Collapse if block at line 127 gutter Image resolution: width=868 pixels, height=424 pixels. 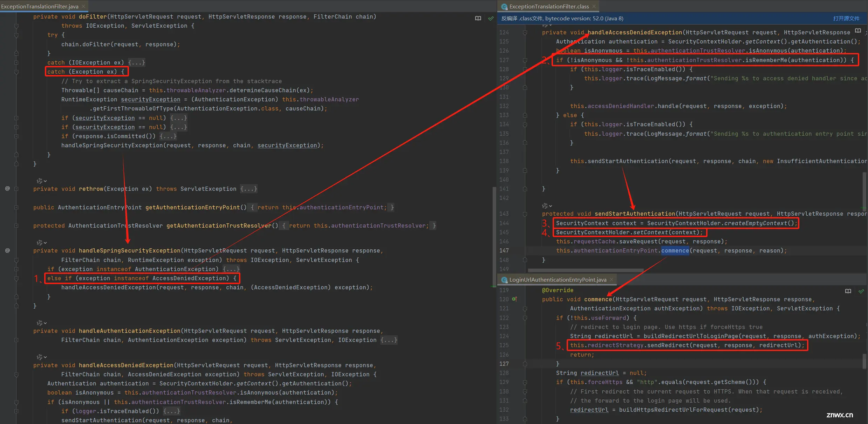[525, 60]
